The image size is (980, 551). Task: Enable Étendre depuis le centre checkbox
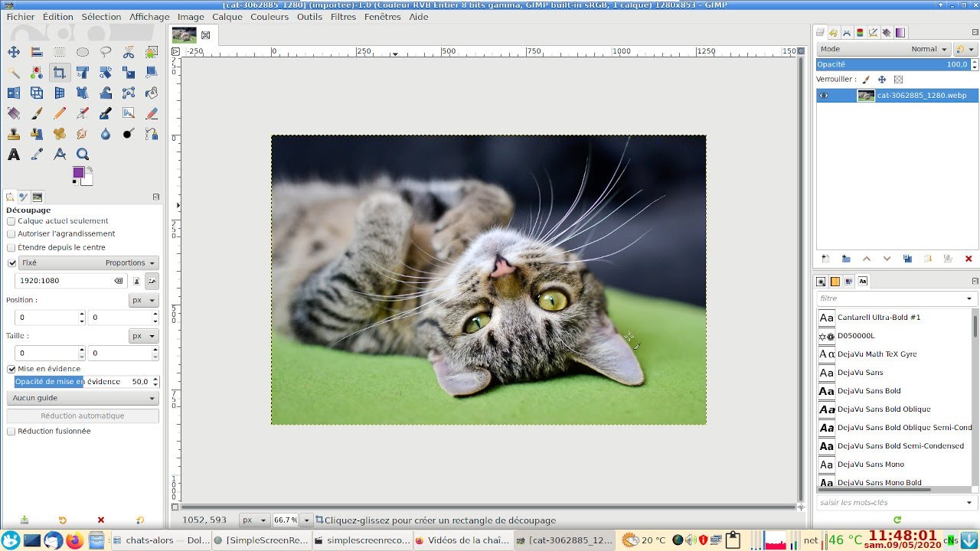11,248
